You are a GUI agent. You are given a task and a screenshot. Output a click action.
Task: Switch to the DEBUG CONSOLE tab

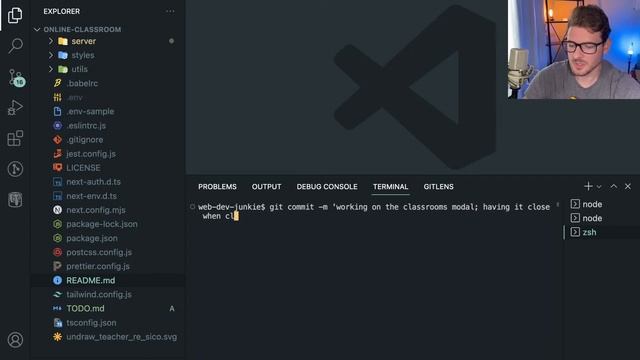pos(327,187)
